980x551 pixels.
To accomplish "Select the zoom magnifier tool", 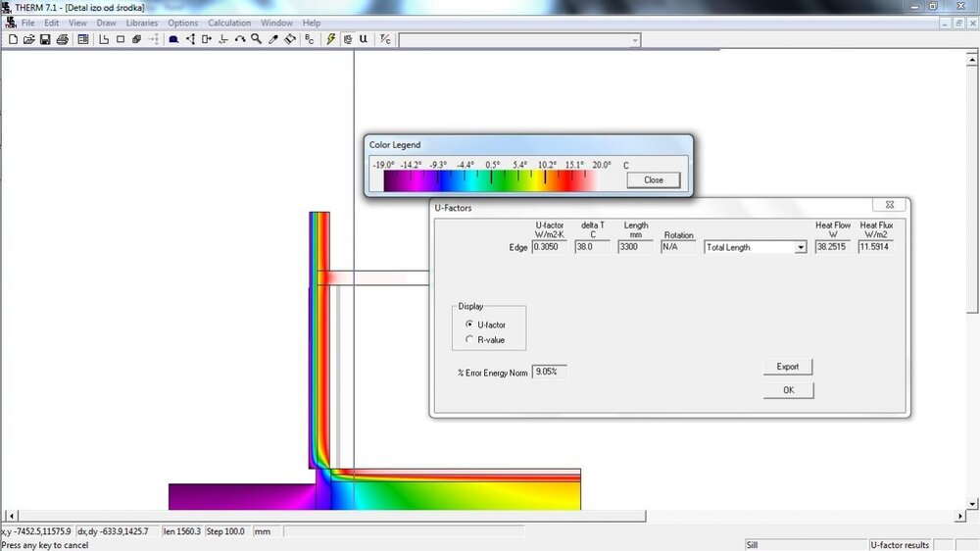I will 256,39.
